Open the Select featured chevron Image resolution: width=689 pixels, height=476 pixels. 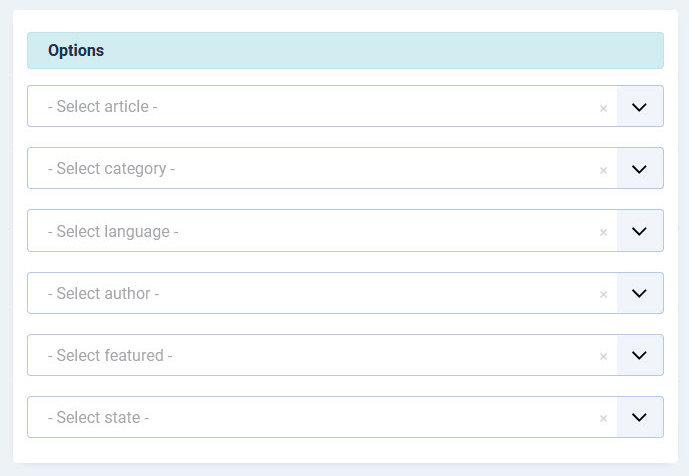[x=640, y=356]
